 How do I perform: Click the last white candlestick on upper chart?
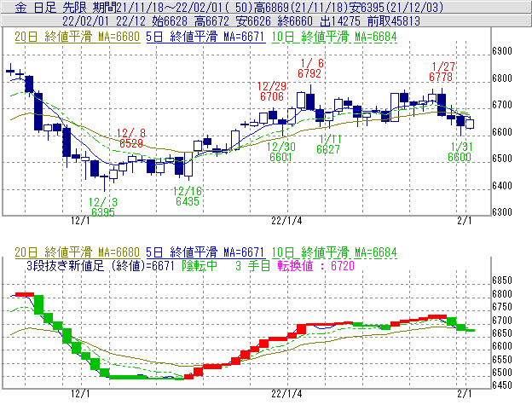(x=470, y=124)
